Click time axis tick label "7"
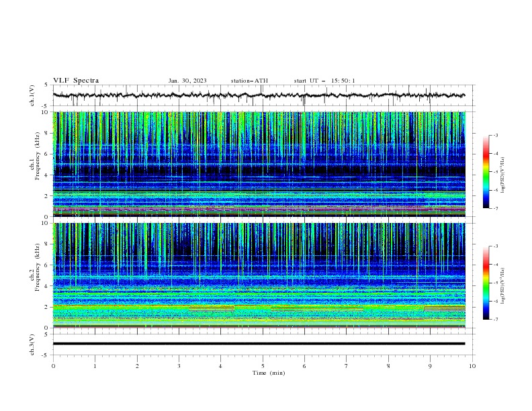The height and width of the screenshot is (411, 532). [x=347, y=366]
